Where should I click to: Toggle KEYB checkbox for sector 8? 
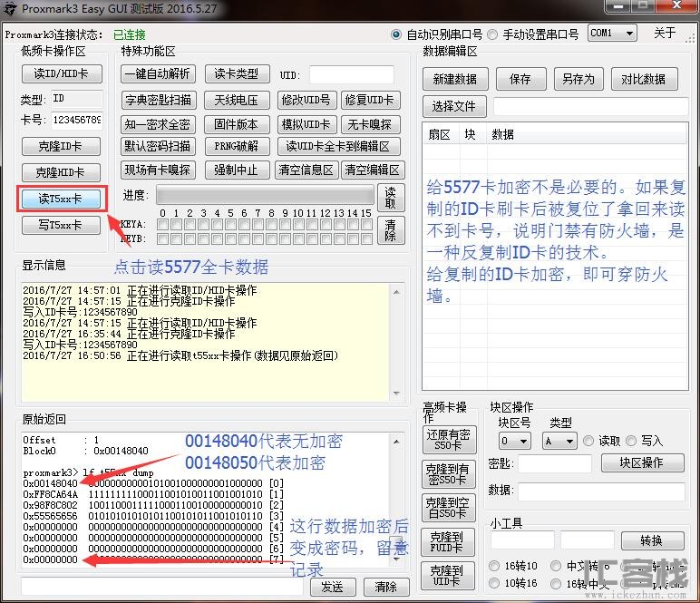tap(271, 239)
